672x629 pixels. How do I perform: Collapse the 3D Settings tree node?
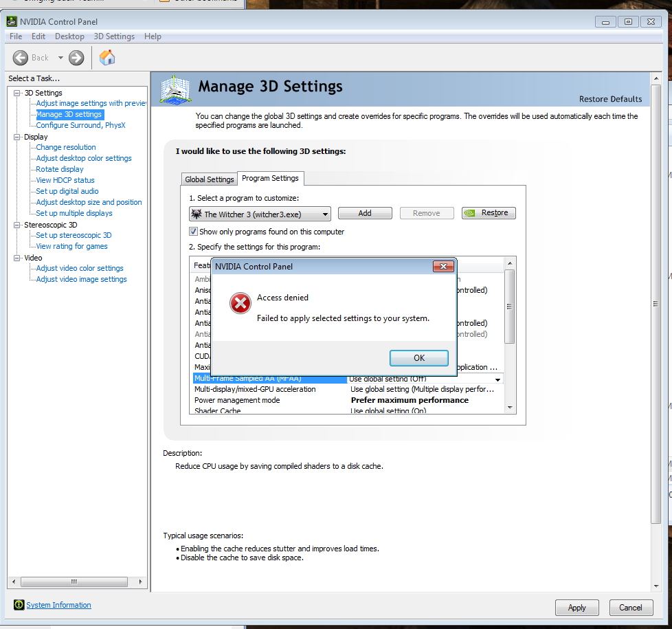point(16,93)
